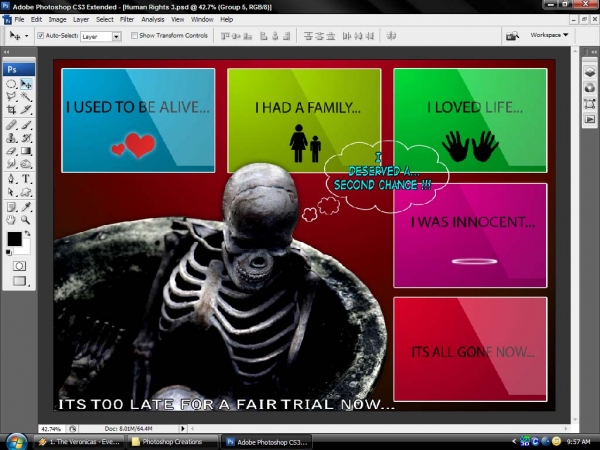Distribute top edges in options bar
The height and width of the screenshot is (450, 600).
[x=308, y=36]
